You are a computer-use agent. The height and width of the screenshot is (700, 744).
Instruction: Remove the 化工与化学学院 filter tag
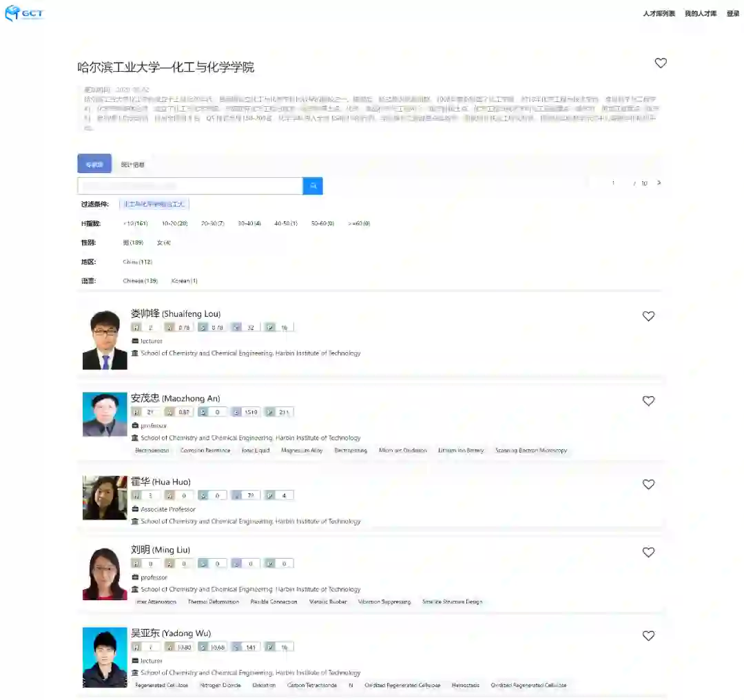(x=154, y=204)
